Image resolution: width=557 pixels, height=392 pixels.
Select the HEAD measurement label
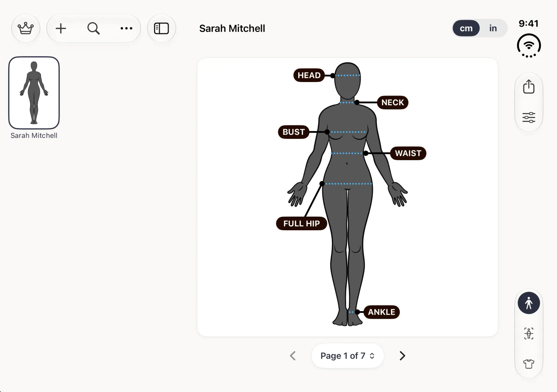point(309,75)
